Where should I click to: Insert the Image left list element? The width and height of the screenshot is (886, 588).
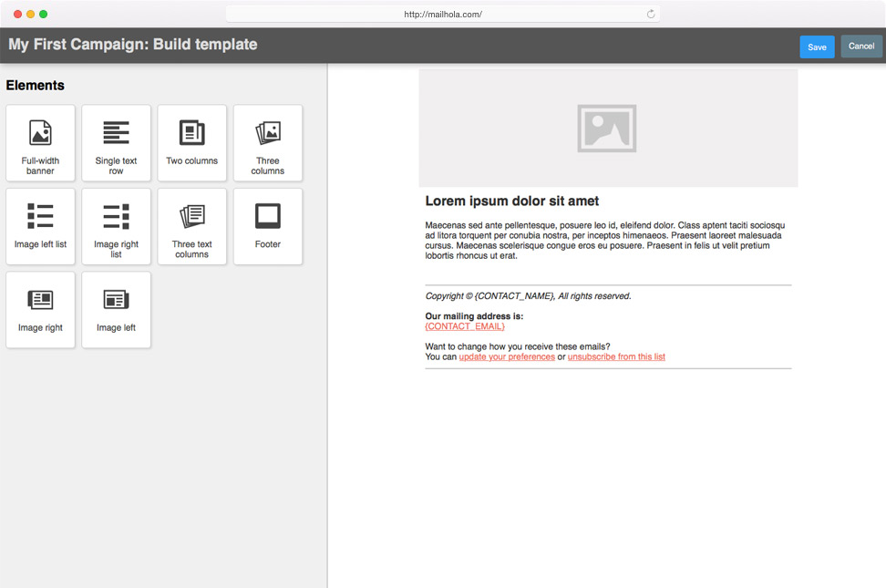coord(40,226)
